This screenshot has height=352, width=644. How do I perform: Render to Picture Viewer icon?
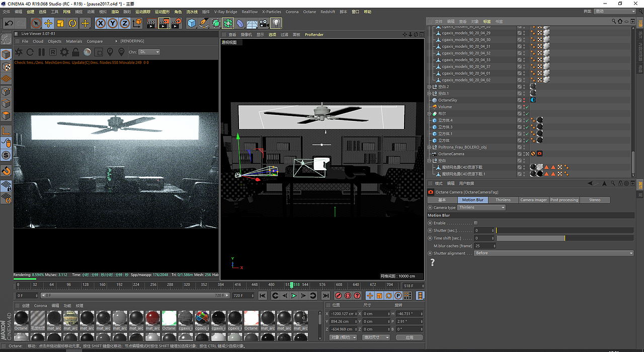point(164,23)
